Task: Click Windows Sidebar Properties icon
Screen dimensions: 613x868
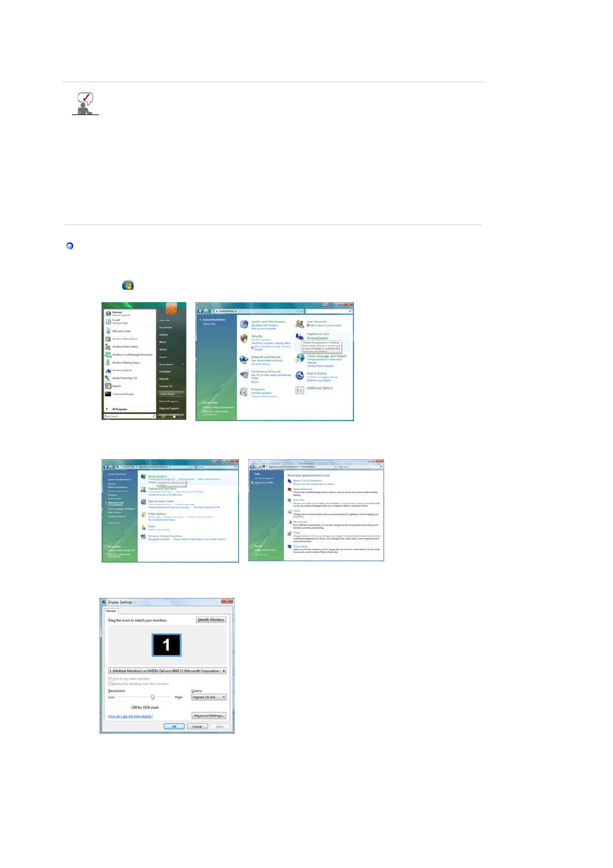Action: (143, 537)
